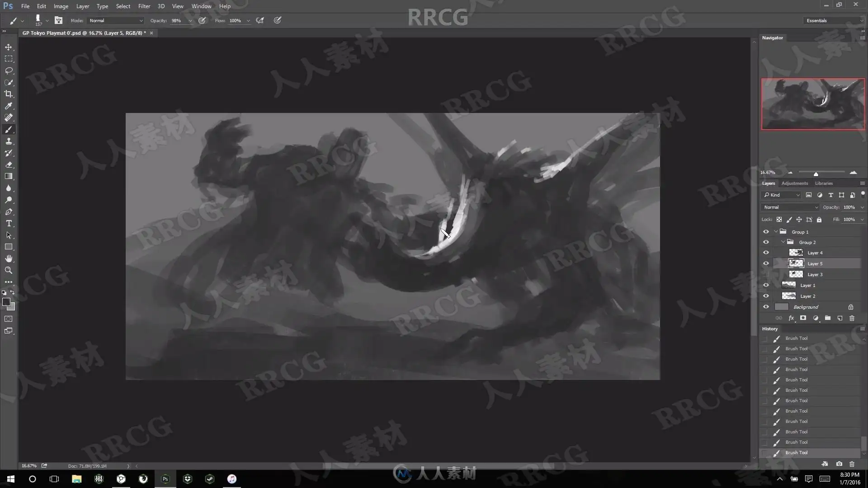
Task: Open the Window menu
Action: click(x=201, y=6)
